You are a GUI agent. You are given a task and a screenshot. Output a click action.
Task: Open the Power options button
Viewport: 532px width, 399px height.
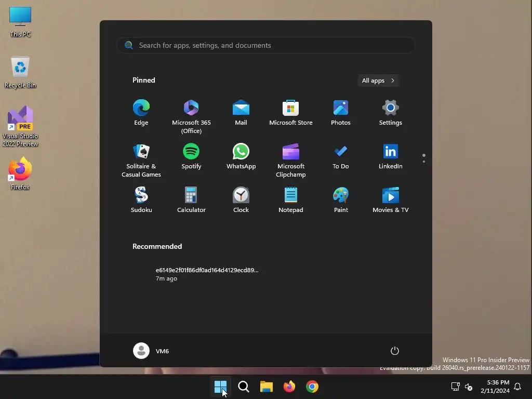[395, 351]
